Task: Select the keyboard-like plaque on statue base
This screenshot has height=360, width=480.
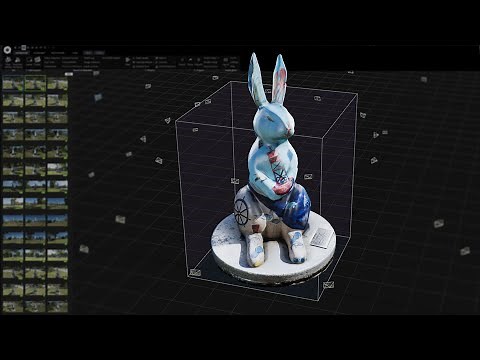Action: point(321,238)
